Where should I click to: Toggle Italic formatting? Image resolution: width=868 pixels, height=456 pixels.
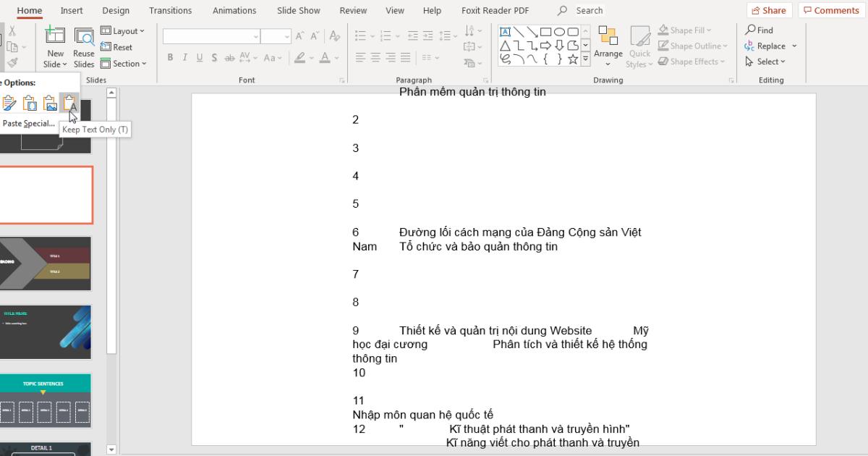click(184, 57)
